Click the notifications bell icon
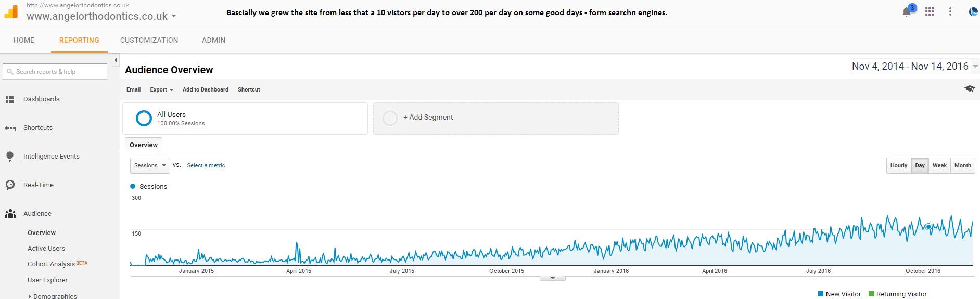The image size is (980, 299). click(907, 12)
